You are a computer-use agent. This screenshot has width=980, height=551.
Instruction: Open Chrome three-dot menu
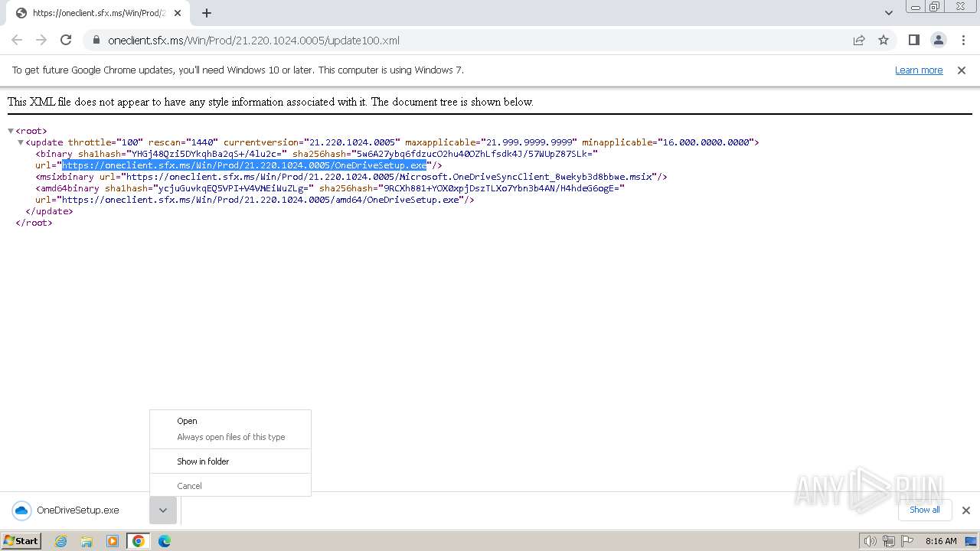click(962, 41)
